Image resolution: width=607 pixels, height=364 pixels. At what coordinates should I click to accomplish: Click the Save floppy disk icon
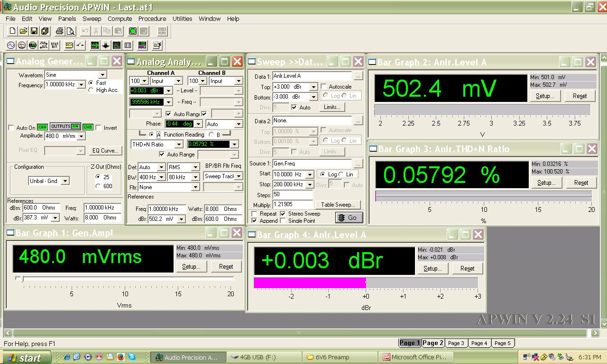(x=34, y=31)
